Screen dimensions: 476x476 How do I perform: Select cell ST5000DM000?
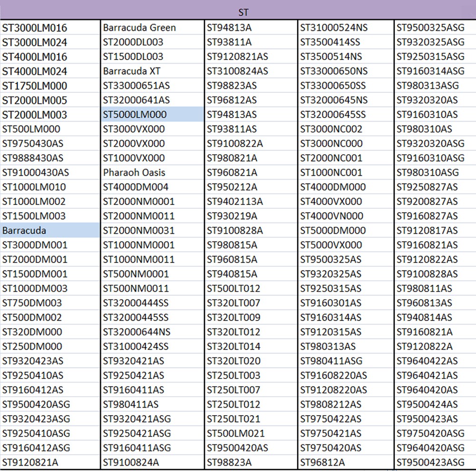pyautogui.click(x=346, y=231)
